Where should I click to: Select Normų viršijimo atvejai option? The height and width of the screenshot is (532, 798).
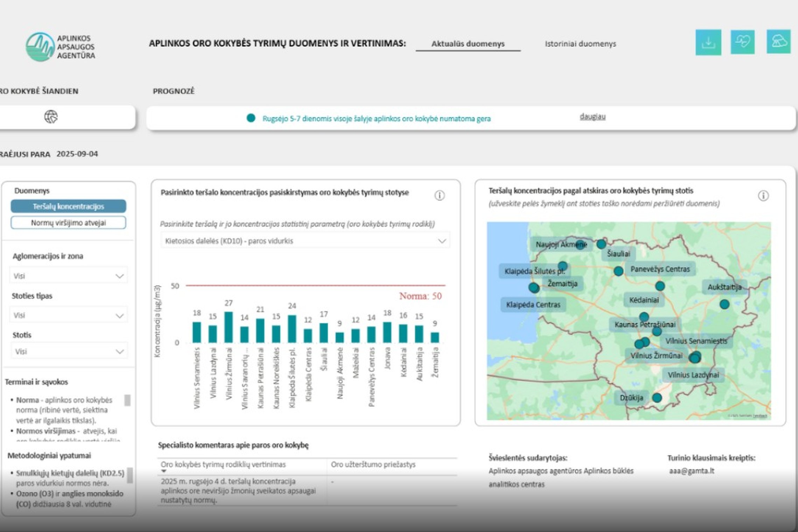click(x=68, y=223)
